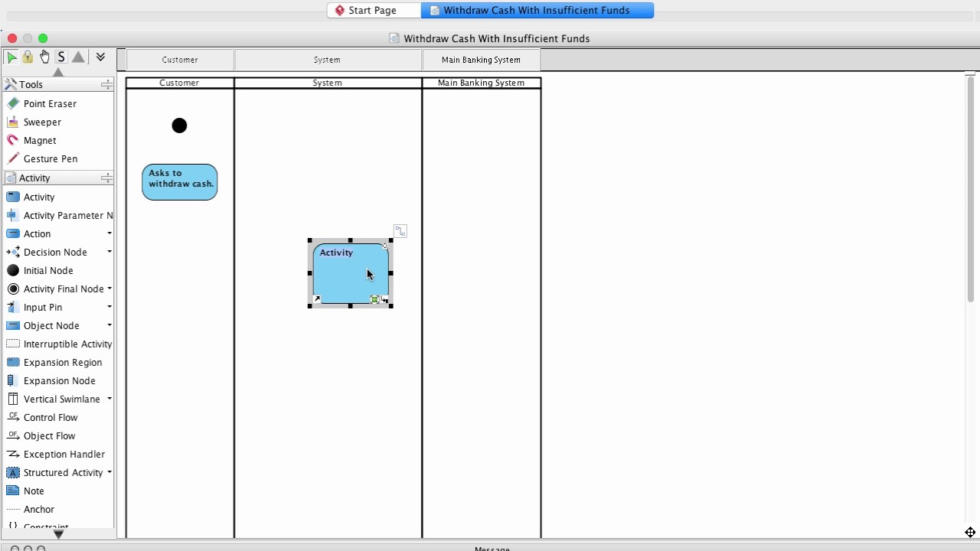Click the vertical scrollbar on right
The width and height of the screenshot is (980, 551).
pyautogui.click(x=971, y=187)
